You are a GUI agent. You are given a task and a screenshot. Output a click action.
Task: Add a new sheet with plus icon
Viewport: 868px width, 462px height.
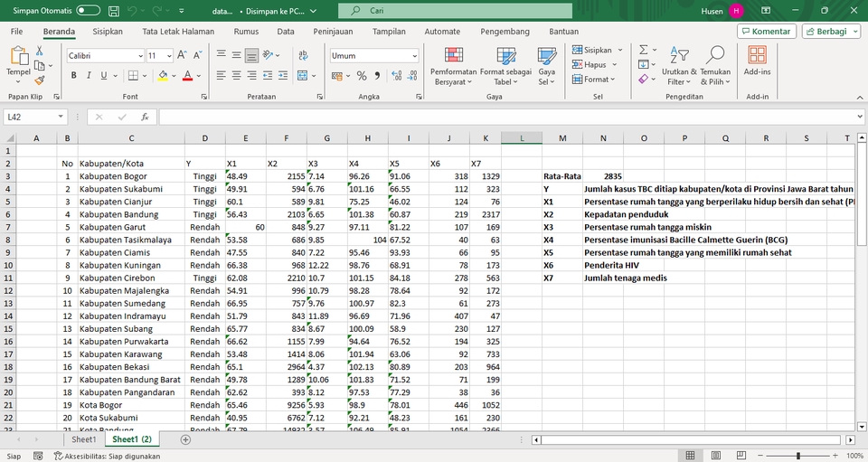(x=185, y=440)
